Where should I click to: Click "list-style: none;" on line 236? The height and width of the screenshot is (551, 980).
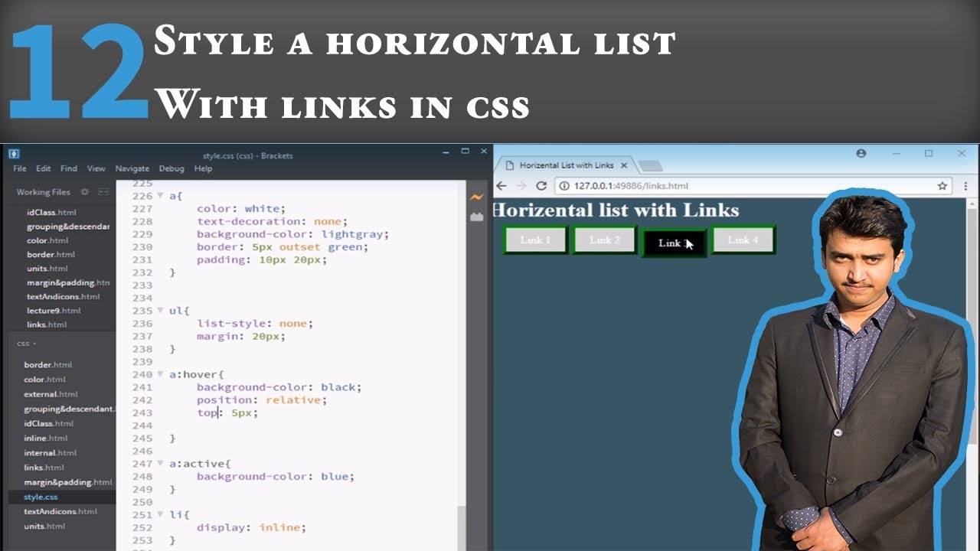(255, 324)
